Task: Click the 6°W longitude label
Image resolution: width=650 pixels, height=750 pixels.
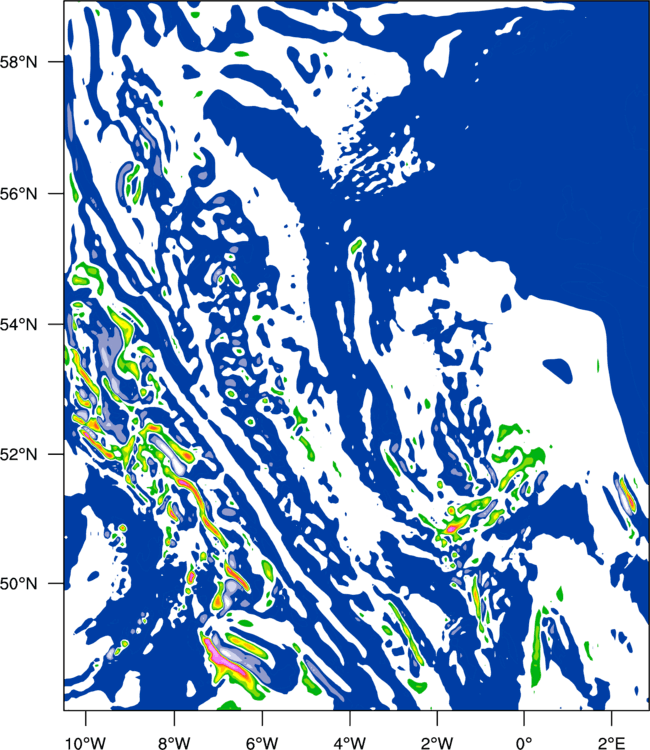Action: tap(262, 743)
